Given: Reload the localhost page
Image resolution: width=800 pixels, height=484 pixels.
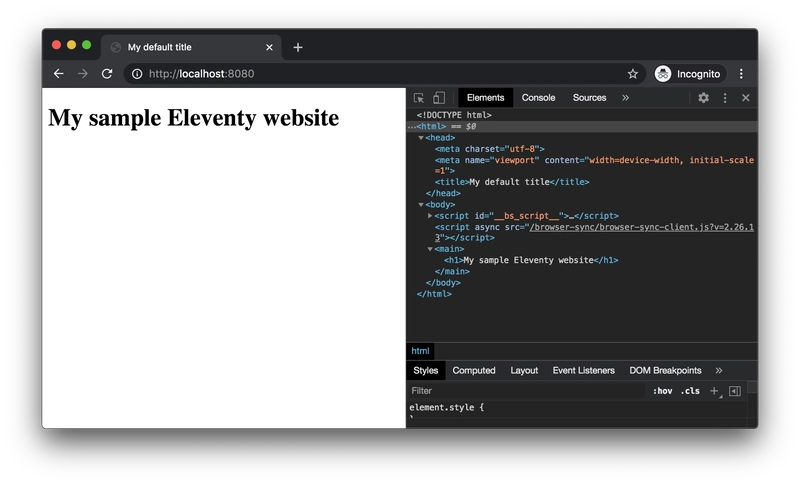Looking at the screenshot, I should point(107,74).
